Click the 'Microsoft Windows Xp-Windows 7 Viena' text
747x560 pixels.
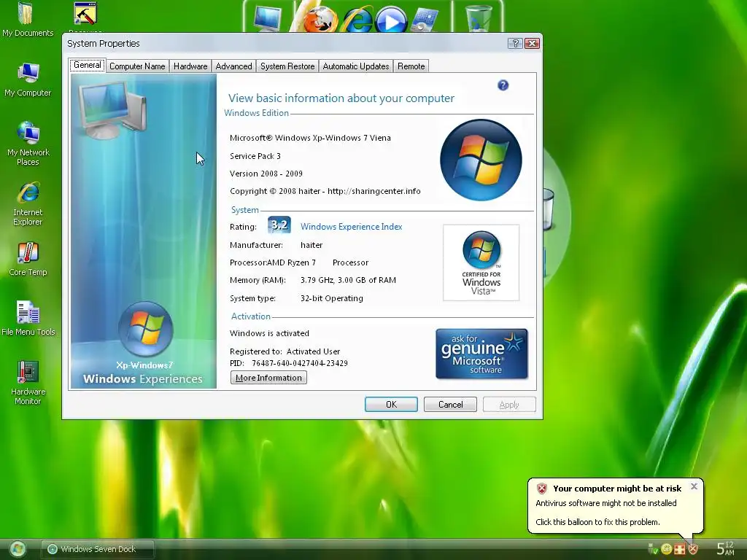310,138
